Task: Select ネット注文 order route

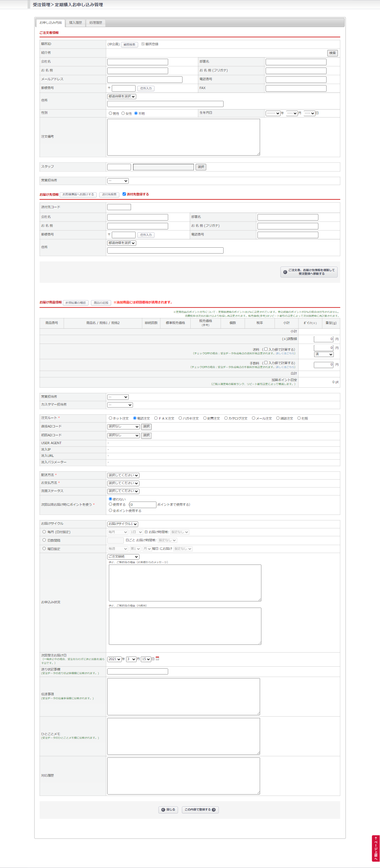Action: click(110, 418)
